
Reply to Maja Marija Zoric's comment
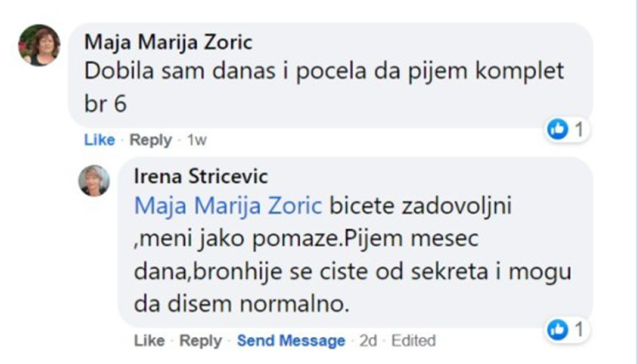coord(150,140)
